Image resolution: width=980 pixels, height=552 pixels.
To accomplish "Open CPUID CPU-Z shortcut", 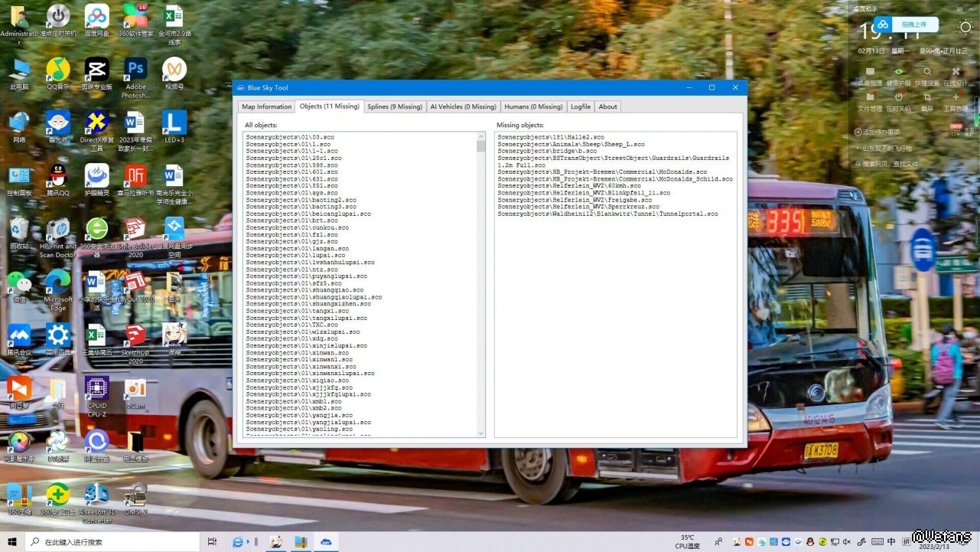I will (96, 390).
